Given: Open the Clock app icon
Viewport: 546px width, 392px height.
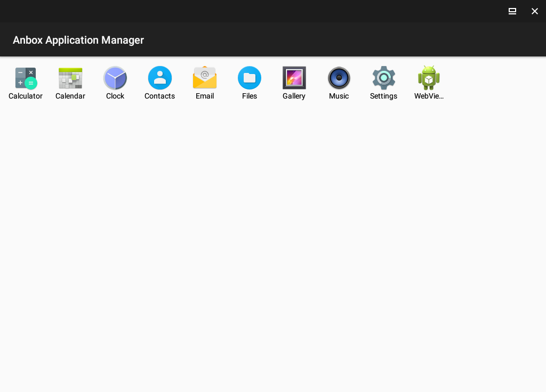Looking at the screenshot, I should (115, 78).
